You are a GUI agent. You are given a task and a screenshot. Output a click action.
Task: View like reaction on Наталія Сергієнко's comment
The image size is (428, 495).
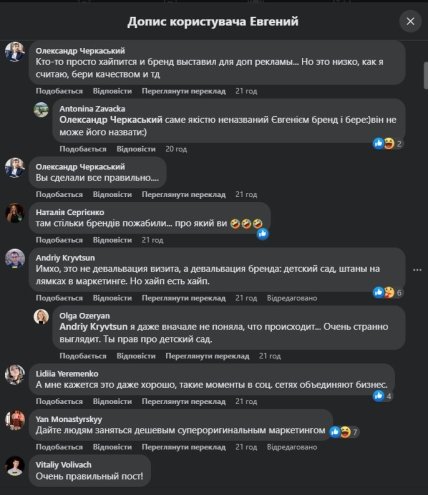[263, 234]
